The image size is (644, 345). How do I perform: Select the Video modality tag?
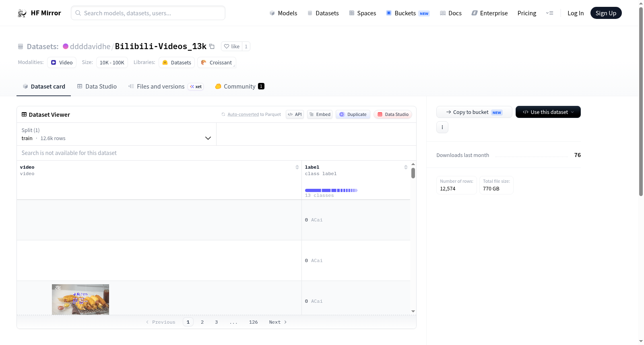tap(62, 62)
